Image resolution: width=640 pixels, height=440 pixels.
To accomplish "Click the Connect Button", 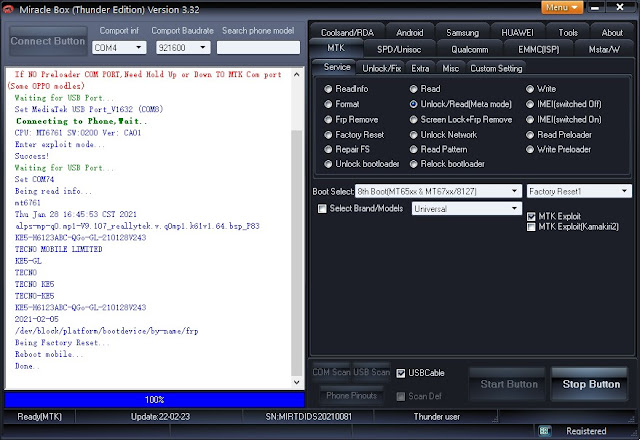I will [48, 41].
